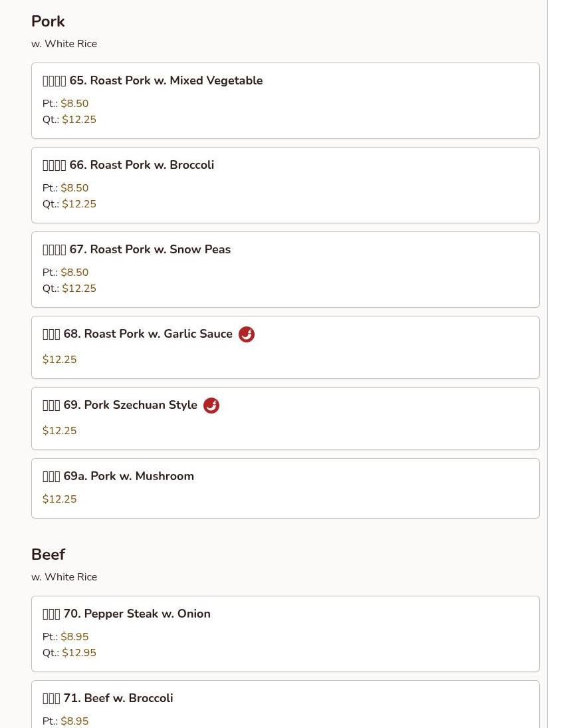561x728 pixels.
Task: Choose $8.95 pint price for Pepper Steak
Action: [74, 637]
